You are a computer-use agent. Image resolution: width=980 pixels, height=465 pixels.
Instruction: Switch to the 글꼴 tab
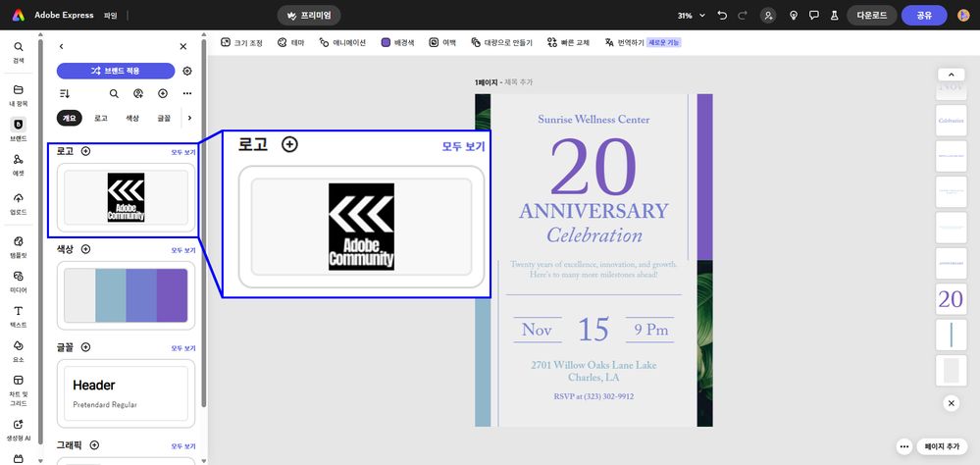tap(164, 118)
